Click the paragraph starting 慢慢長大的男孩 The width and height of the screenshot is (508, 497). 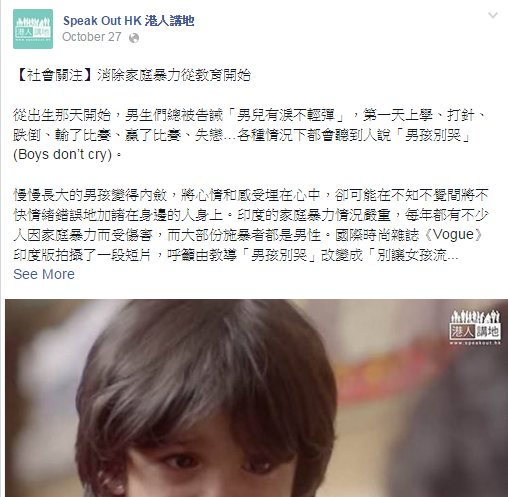coord(251,225)
